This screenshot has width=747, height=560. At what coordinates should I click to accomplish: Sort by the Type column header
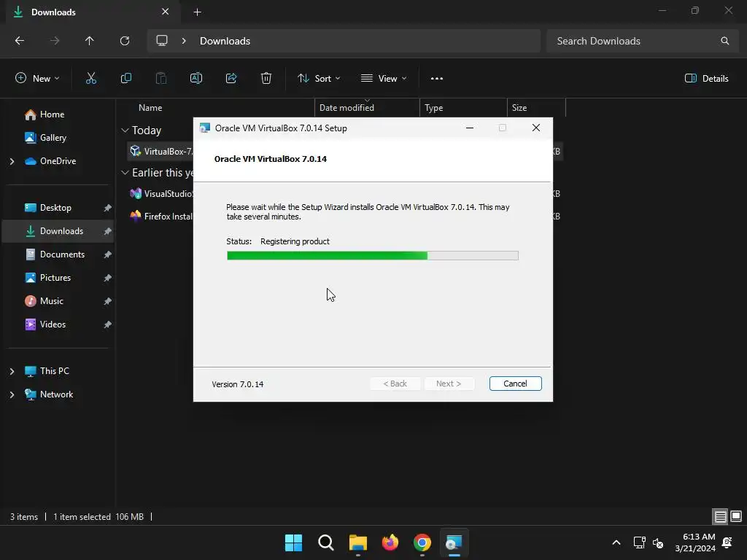(433, 108)
